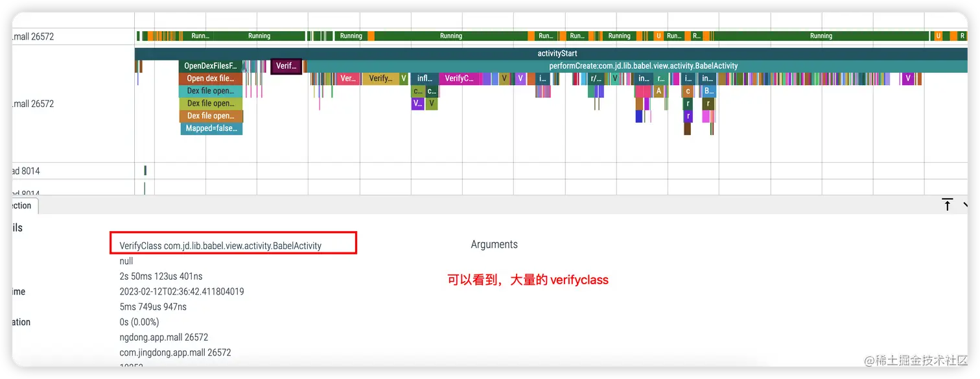Select the orange 'c' slice
This screenshot has width=980, height=379.
pyautogui.click(x=688, y=91)
